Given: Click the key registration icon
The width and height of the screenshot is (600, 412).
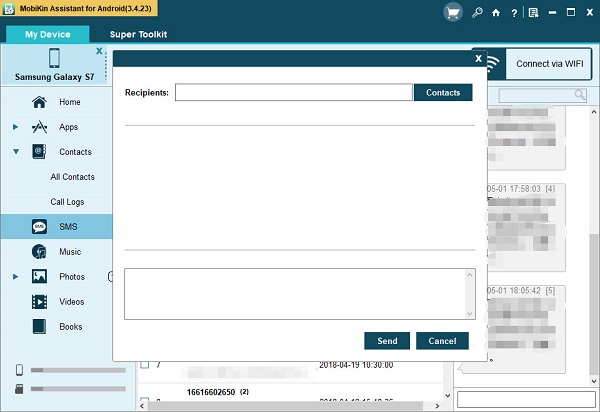Looking at the screenshot, I should (x=477, y=13).
